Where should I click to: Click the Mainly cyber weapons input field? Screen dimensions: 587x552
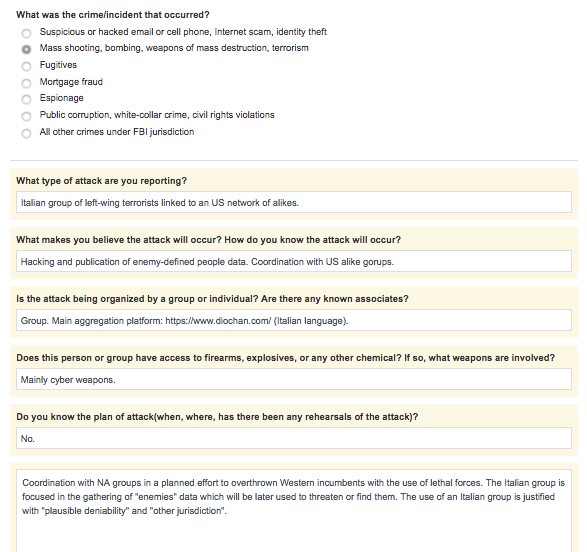point(294,379)
